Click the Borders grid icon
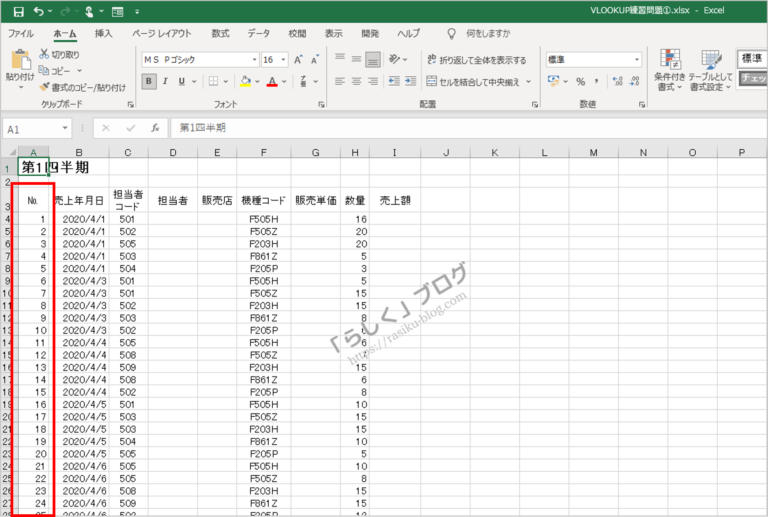Image resolution: width=768 pixels, height=517 pixels. [214, 81]
